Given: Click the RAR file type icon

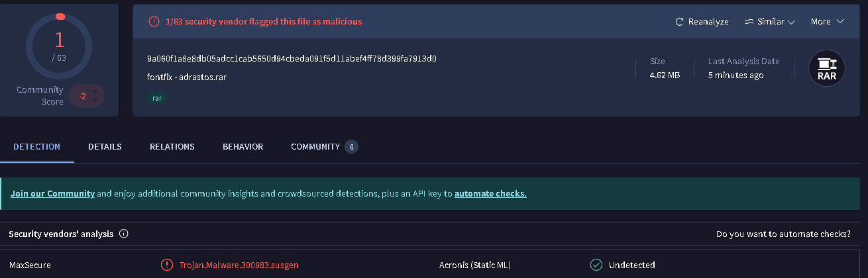Looking at the screenshot, I should (x=826, y=69).
